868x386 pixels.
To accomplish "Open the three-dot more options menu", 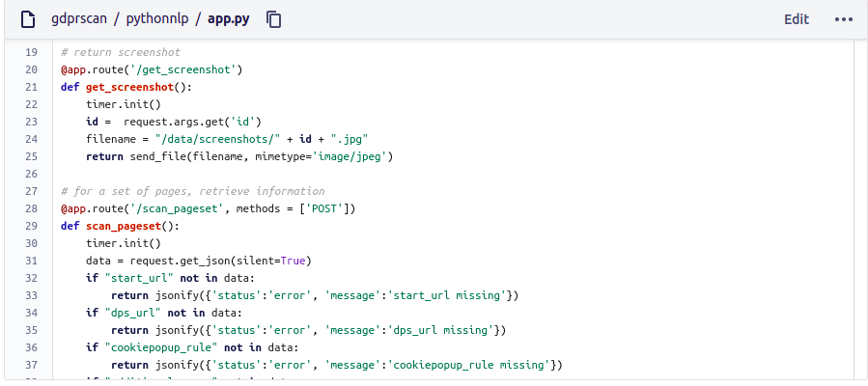I will (844, 19).
